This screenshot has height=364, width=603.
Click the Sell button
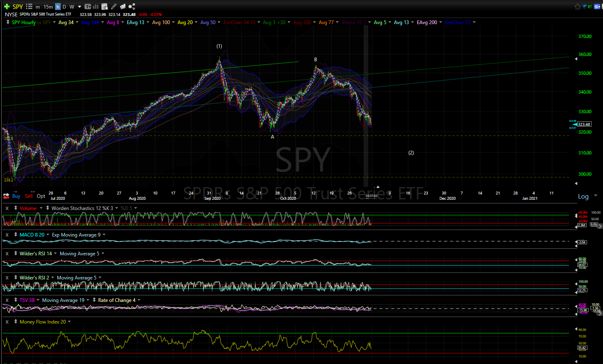point(29,196)
